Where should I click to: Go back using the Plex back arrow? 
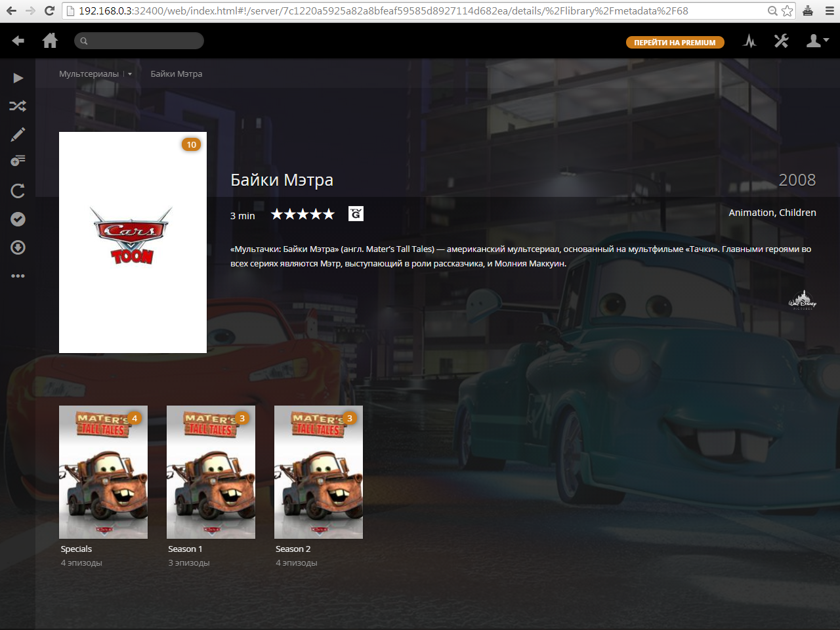(18, 41)
